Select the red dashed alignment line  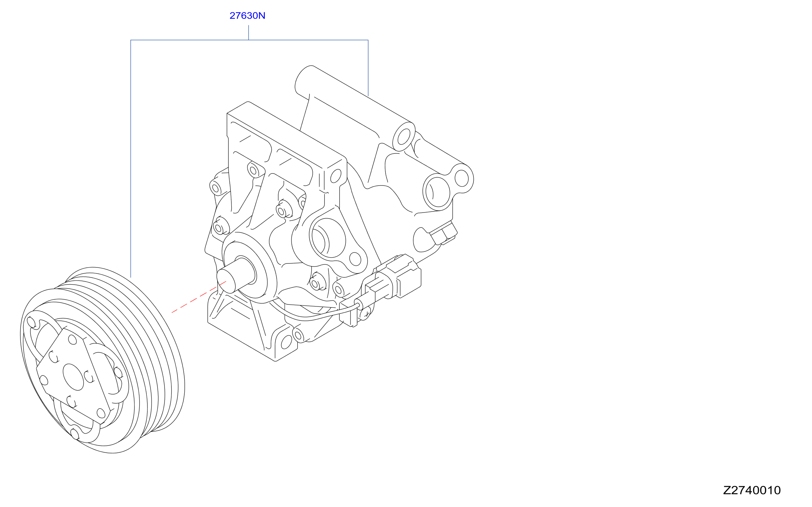[x=199, y=297]
